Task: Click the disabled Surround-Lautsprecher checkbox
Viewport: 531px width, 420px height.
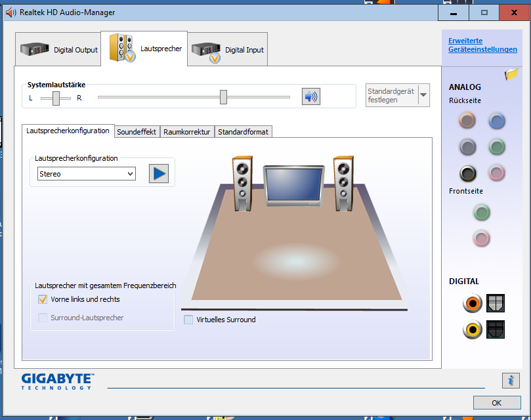Action: pos(43,318)
